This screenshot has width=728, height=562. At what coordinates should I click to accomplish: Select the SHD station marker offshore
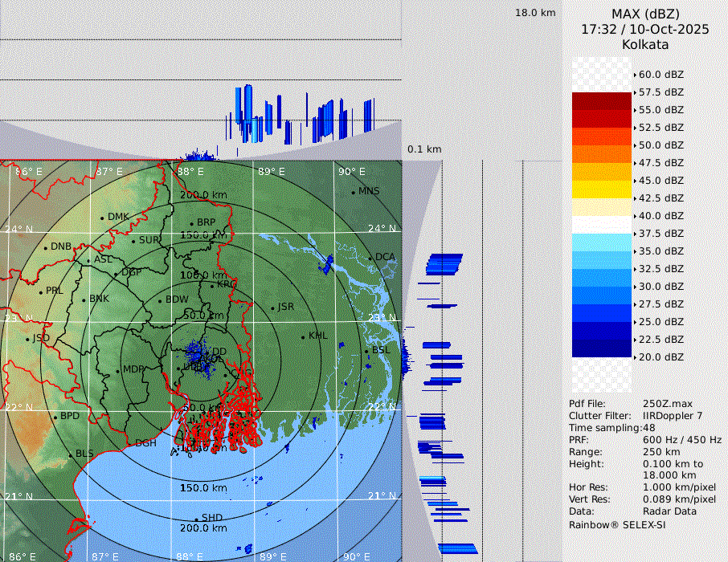coord(196,519)
